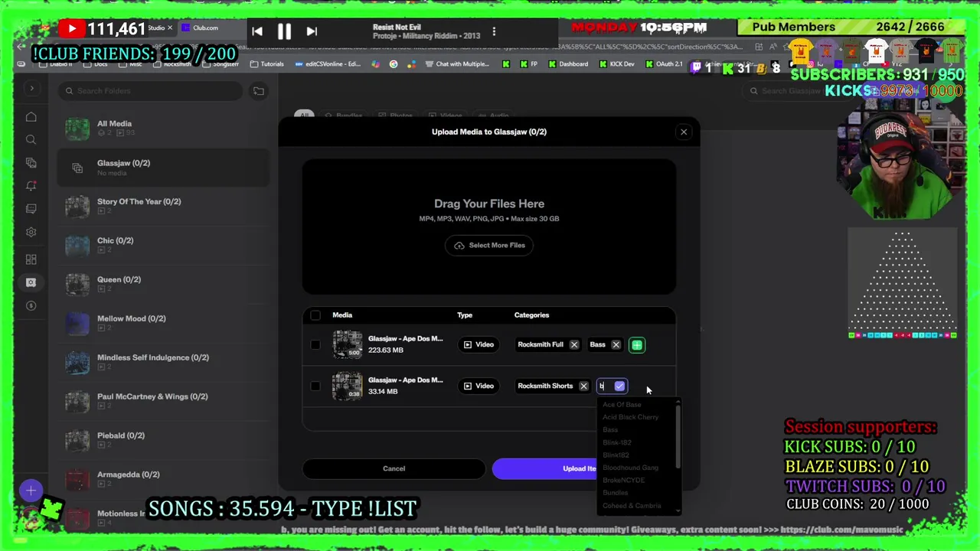Viewport: 980px width, 551px height.
Task: Confirm the category entry with the purple checkmark
Action: point(619,386)
